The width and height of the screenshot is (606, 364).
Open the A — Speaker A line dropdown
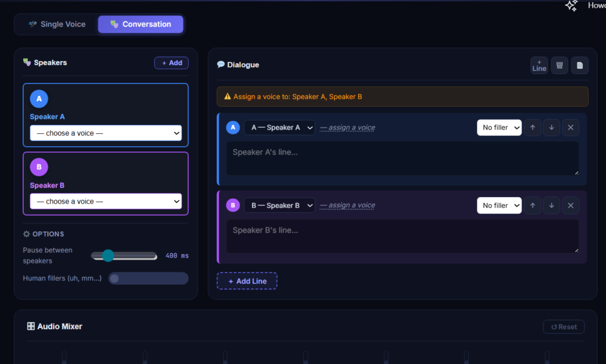coord(279,127)
